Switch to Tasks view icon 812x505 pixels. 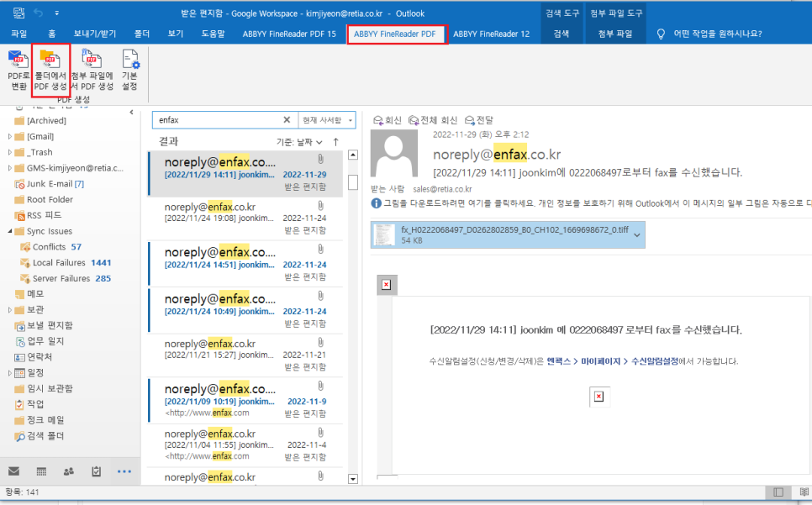pos(97,471)
